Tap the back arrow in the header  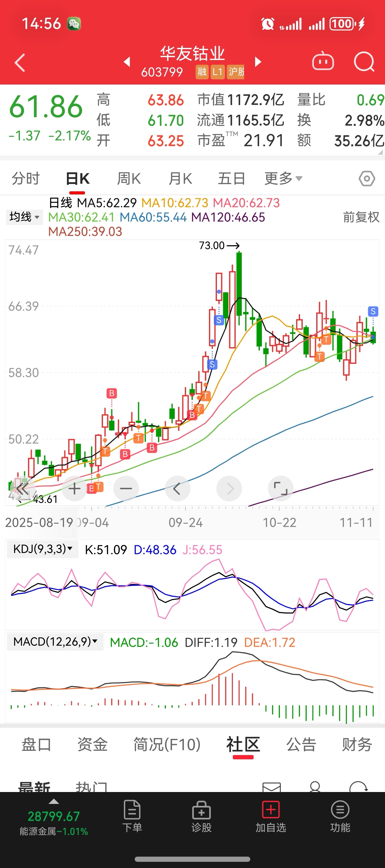coord(20,63)
